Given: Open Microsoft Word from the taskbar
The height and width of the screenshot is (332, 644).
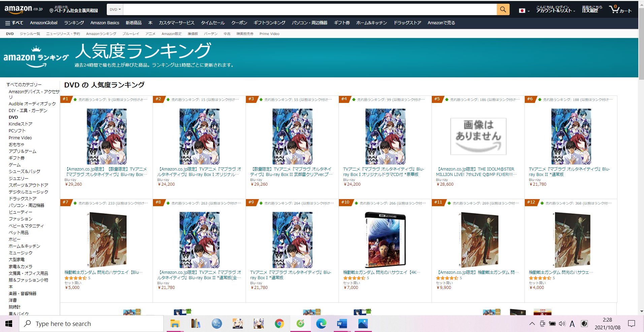Looking at the screenshot, I should (342, 324).
